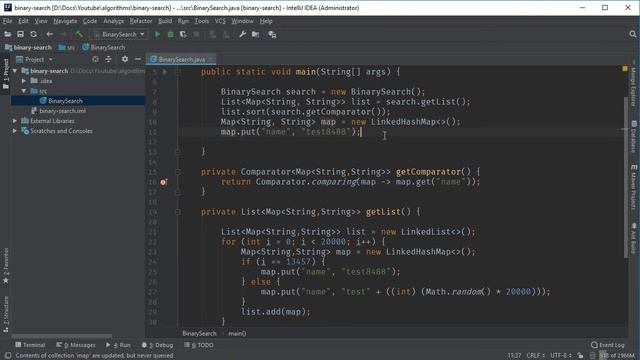Start Debug with the green bug icon

tap(170, 34)
